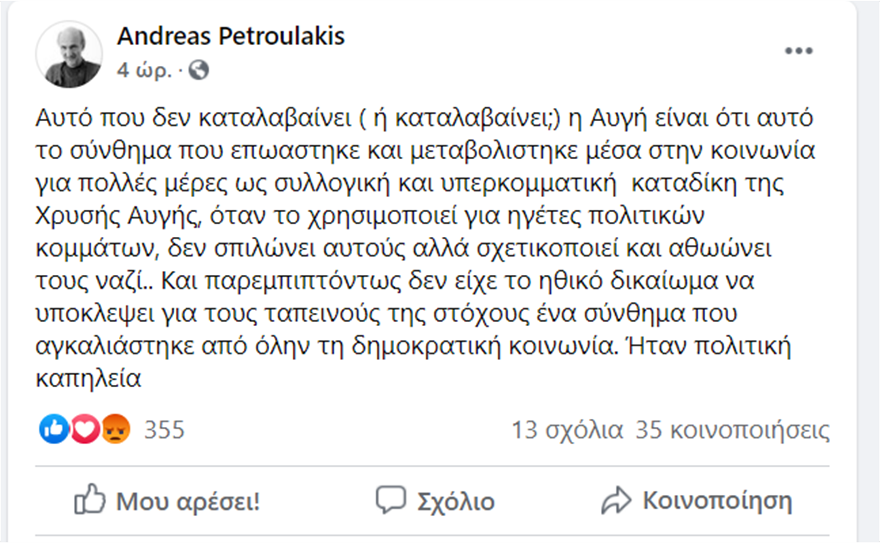Open the 4 ώρ. post timestamp
Image resolution: width=880 pixels, height=543 pixels.
coord(144,70)
